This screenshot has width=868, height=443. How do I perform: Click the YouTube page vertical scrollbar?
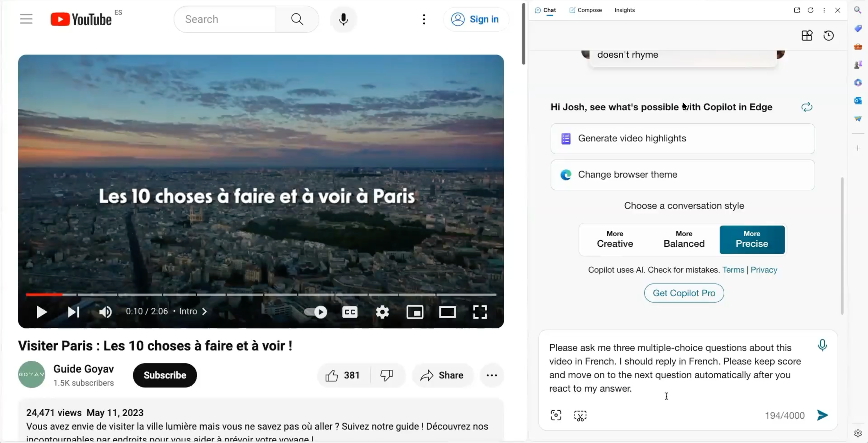tap(524, 34)
